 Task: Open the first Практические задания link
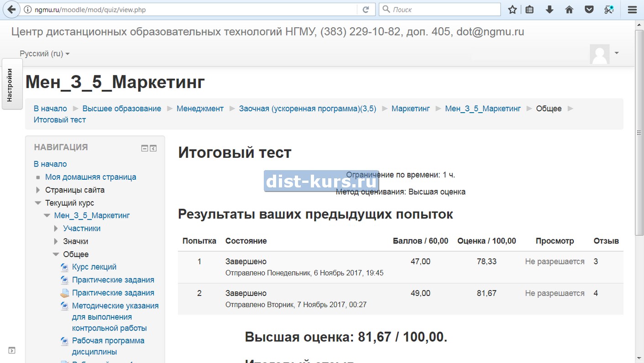click(x=113, y=280)
